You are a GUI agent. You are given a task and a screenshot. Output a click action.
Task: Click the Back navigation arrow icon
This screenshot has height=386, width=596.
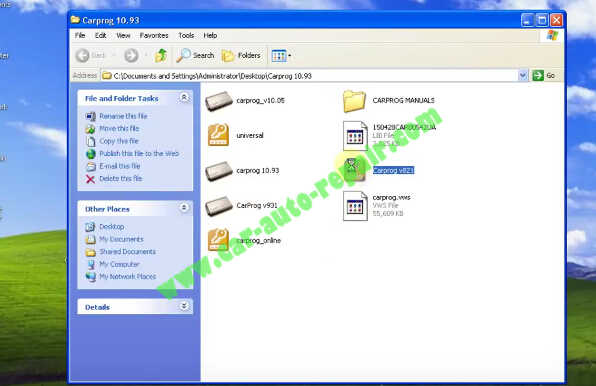click(x=82, y=55)
